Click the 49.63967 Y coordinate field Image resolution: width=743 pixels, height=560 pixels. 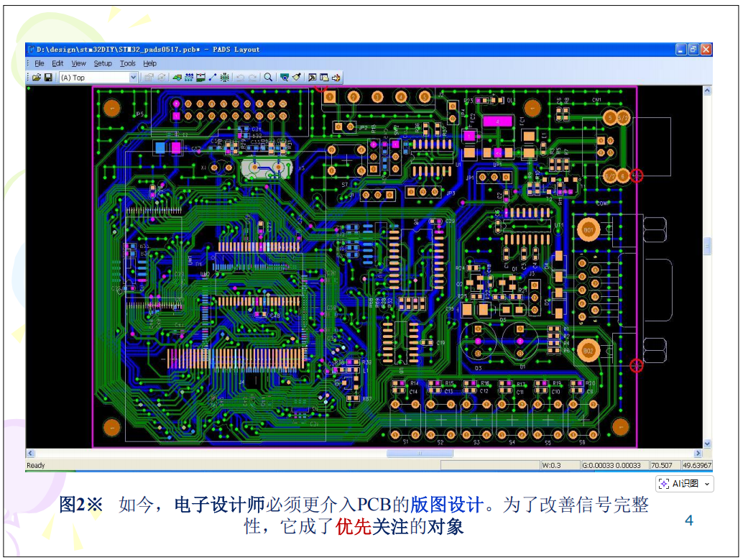[696, 465]
